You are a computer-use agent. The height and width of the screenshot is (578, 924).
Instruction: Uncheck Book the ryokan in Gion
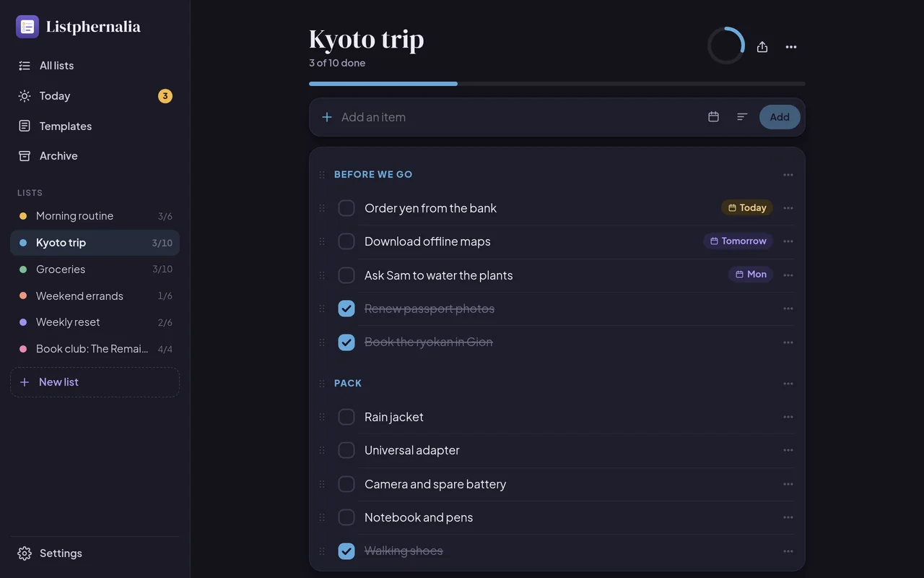(346, 342)
